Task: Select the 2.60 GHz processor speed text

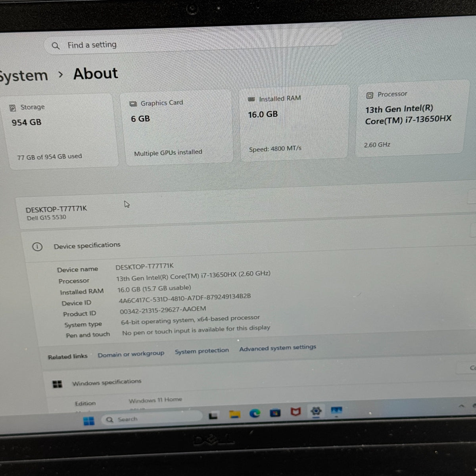Action: [377, 145]
